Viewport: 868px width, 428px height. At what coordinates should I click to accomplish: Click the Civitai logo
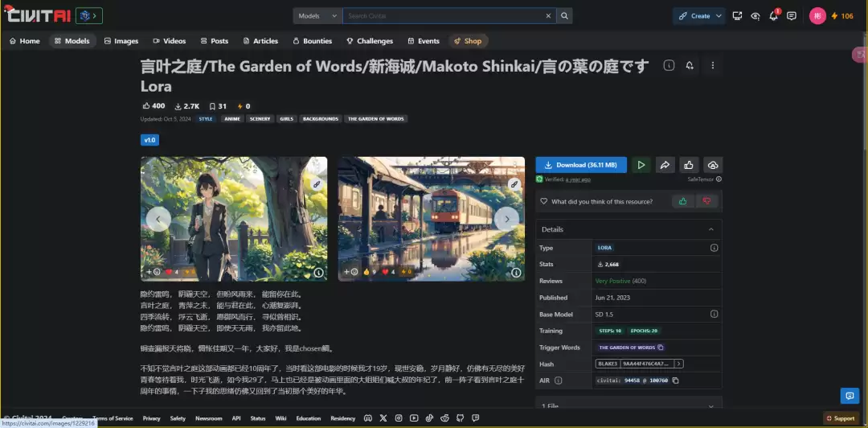[37, 15]
